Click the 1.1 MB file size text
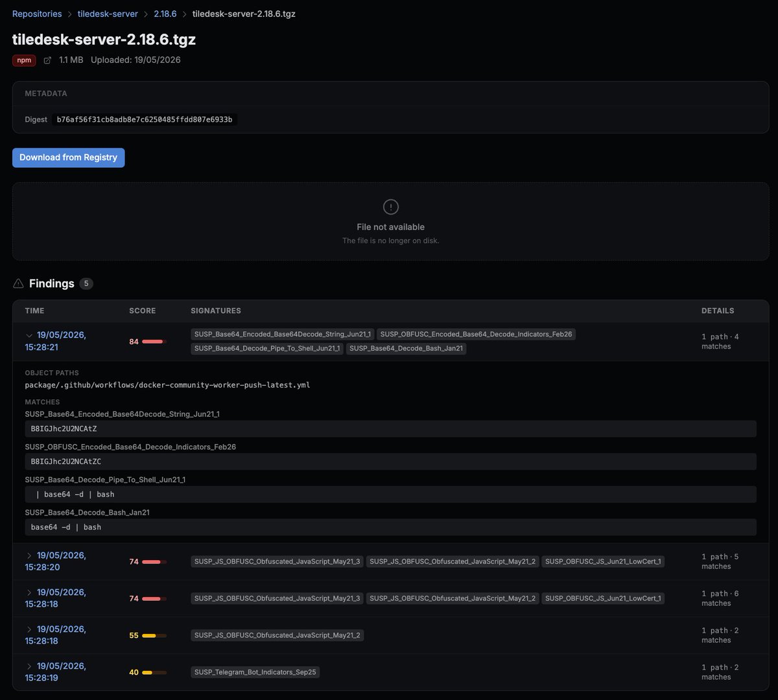 coord(71,60)
